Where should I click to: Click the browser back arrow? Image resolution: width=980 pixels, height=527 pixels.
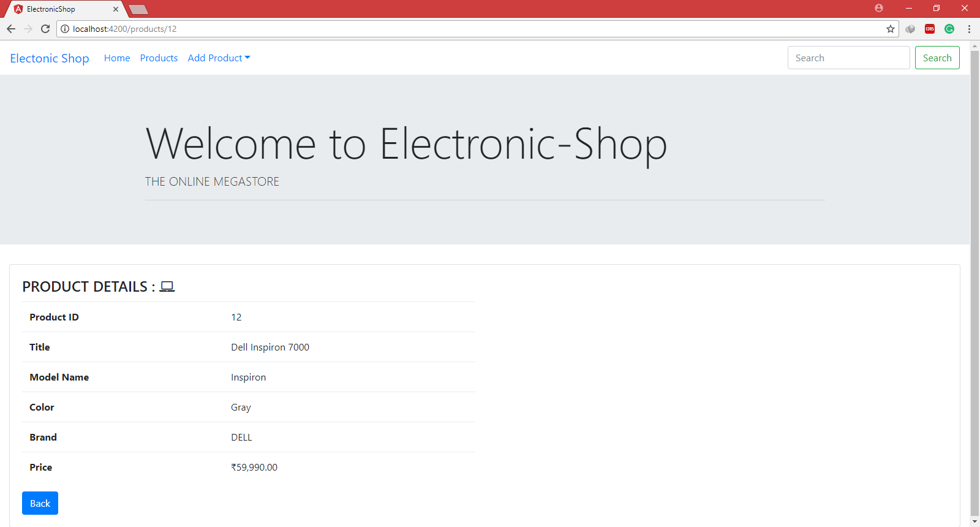coord(11,29)
